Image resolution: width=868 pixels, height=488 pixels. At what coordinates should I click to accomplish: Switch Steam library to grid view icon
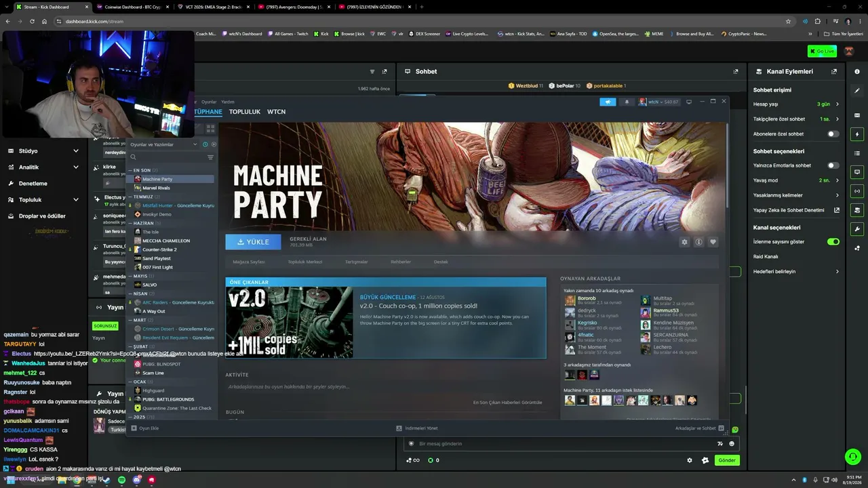tap(210, 128)
